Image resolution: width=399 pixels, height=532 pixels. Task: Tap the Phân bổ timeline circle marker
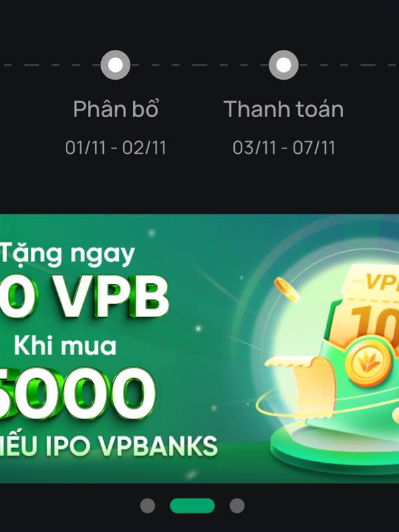click(x=115, y=65)
